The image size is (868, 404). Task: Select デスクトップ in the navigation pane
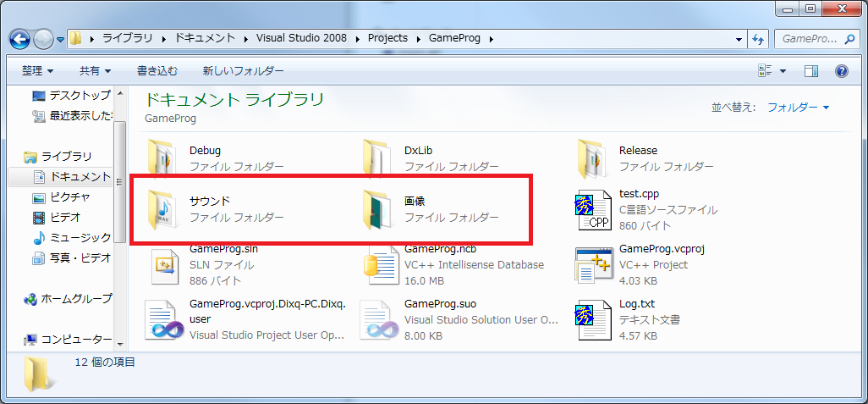pyautogui.click(x=72, y=96)
